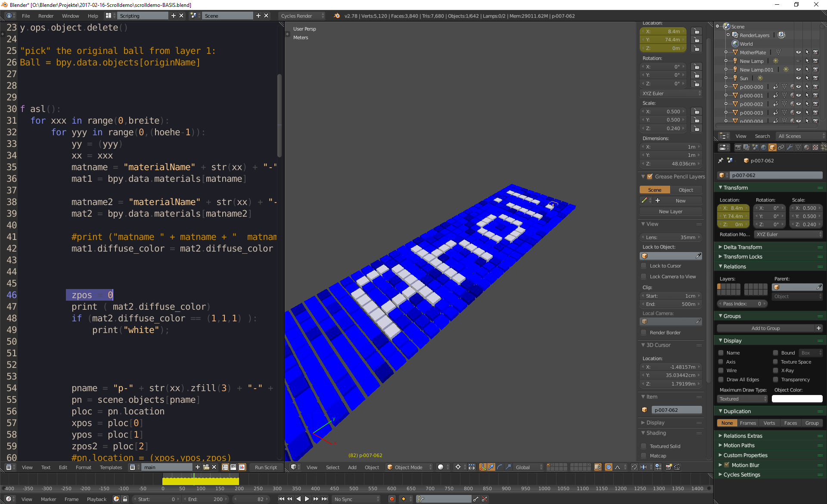This screenshot has height=504, width=827.
Task: Enable Textured Solid checkbox
Action: point(644,446)
